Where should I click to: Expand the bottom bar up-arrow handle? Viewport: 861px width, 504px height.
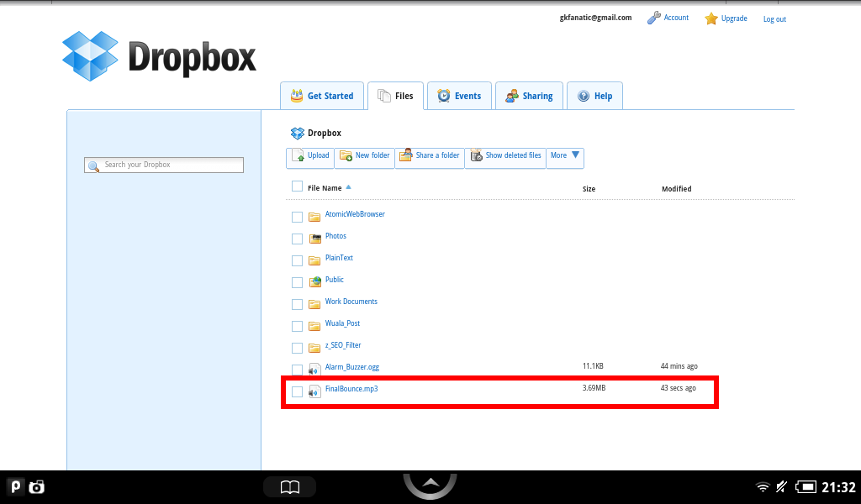tap(430, 484)
